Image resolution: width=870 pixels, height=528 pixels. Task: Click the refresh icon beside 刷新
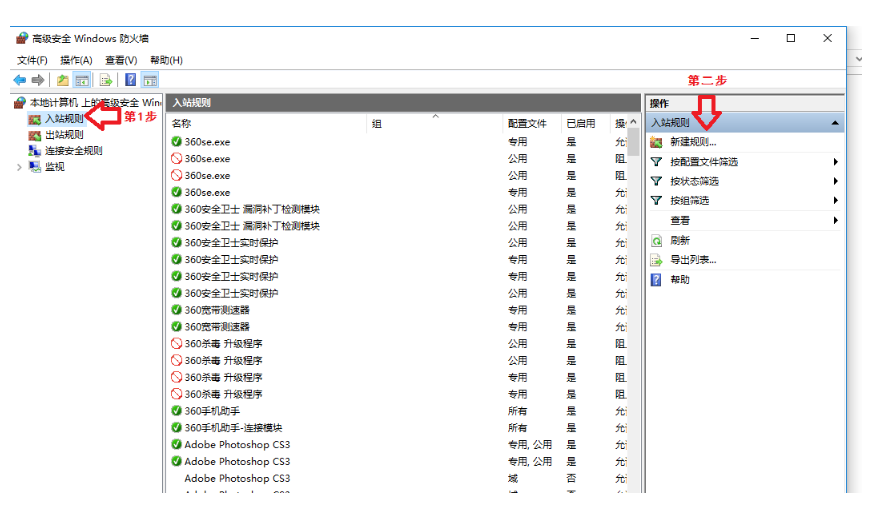[x=656, y=241]
